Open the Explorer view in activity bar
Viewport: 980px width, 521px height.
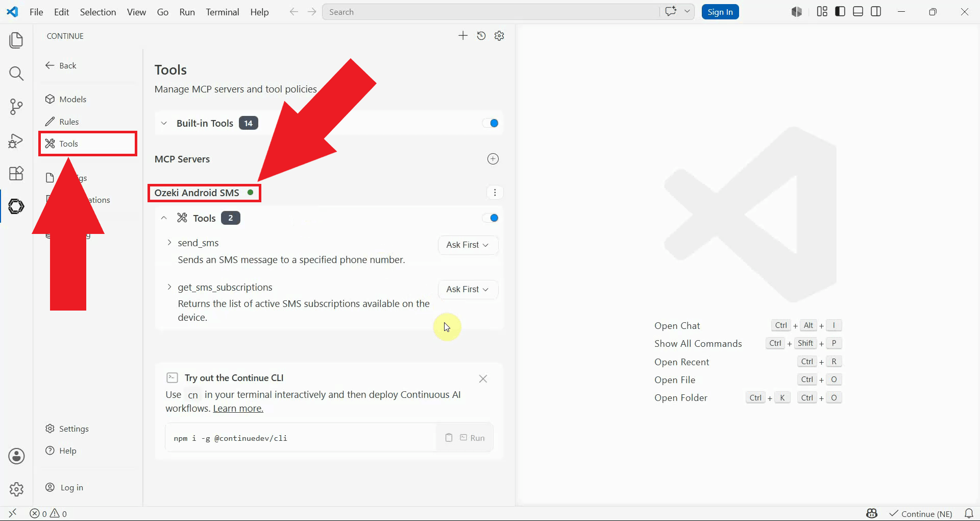[16, 40]
